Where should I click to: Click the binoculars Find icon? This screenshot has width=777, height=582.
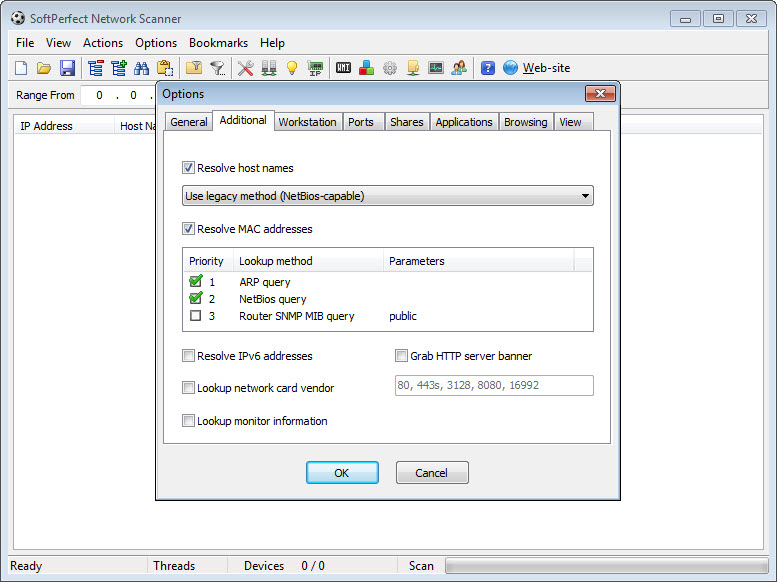point(142,68)
